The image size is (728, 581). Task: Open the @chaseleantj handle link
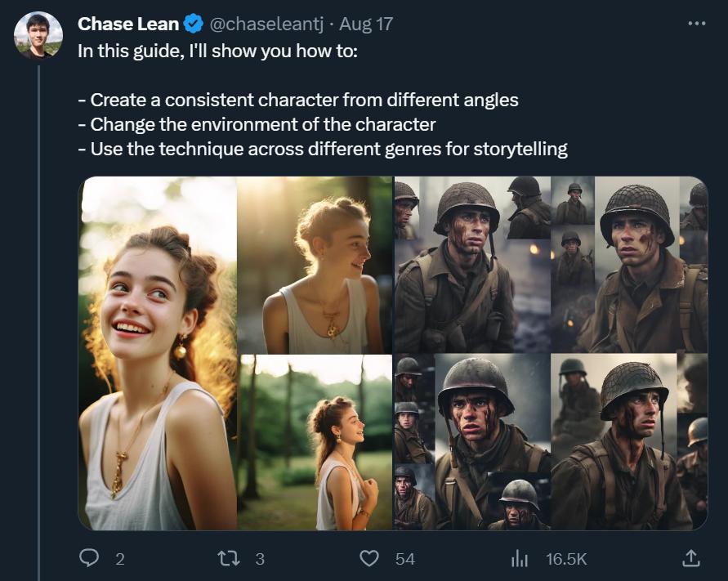tap(267, 25)
